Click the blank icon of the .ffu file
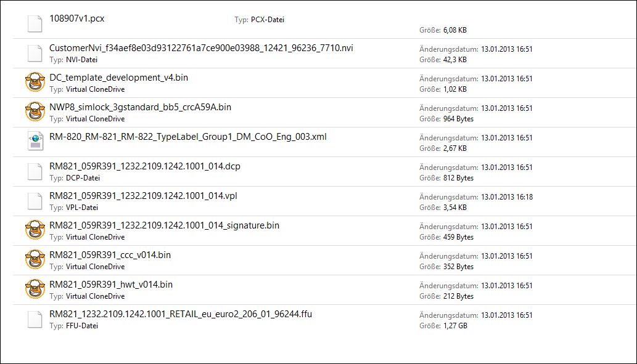The image size is (637, 364). pos(35,320)
